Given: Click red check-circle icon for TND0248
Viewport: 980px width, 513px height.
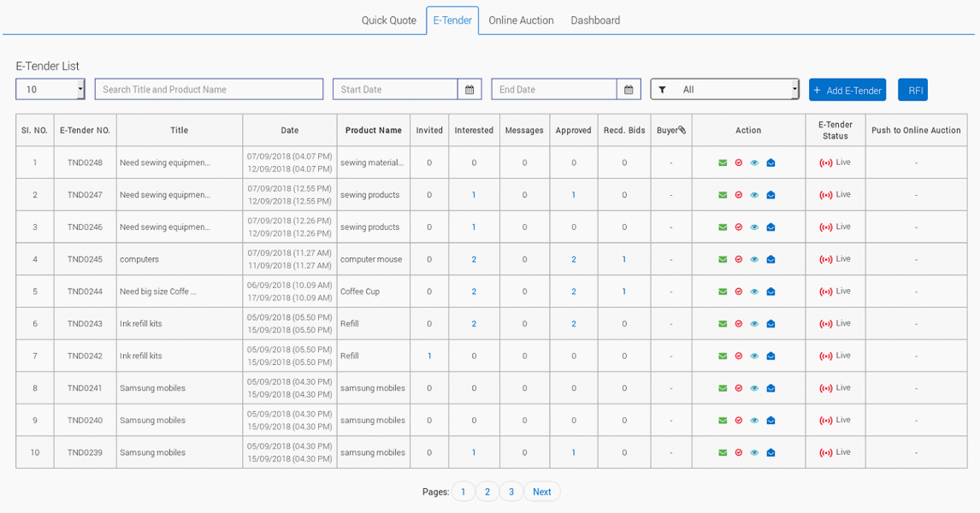Looking at the screenshot, I should pos(739,162).
